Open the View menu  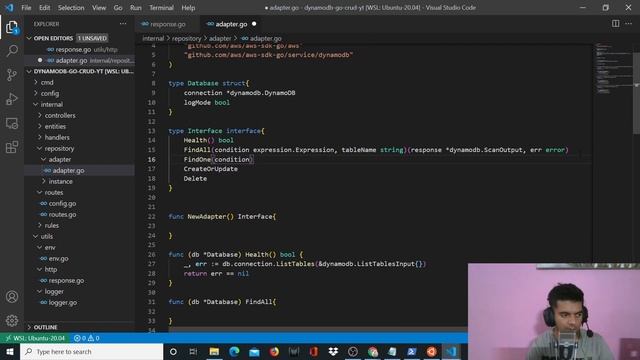(99, 8)
